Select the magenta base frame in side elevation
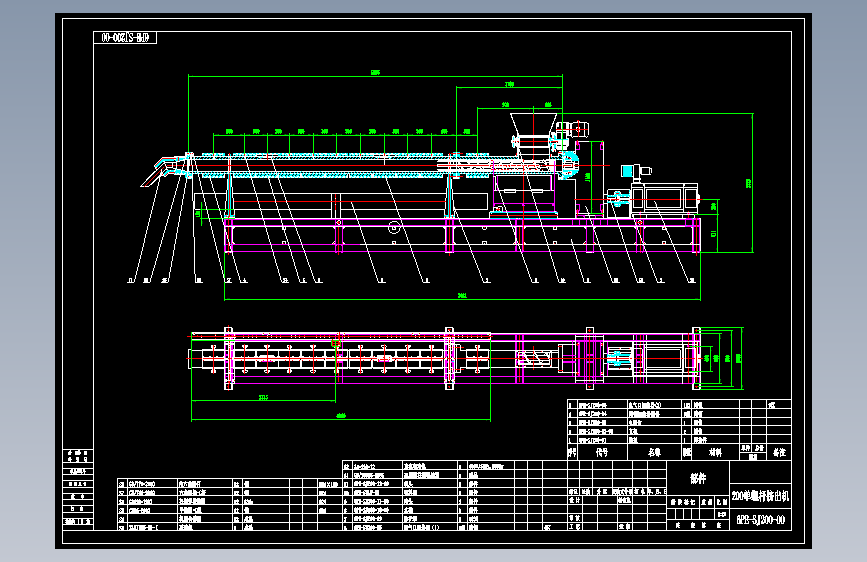Viewport: 867px width, 562px height. [462, 236]
